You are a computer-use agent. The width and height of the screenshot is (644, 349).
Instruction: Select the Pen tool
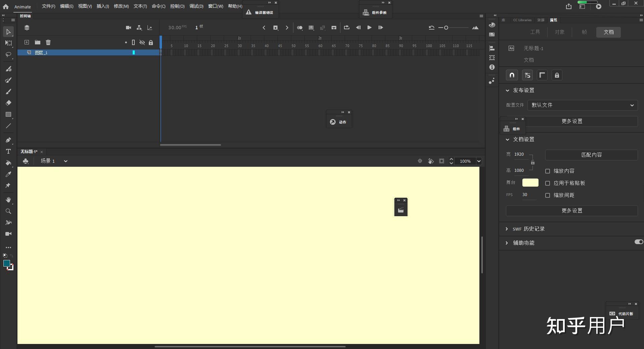click(8, 140)
